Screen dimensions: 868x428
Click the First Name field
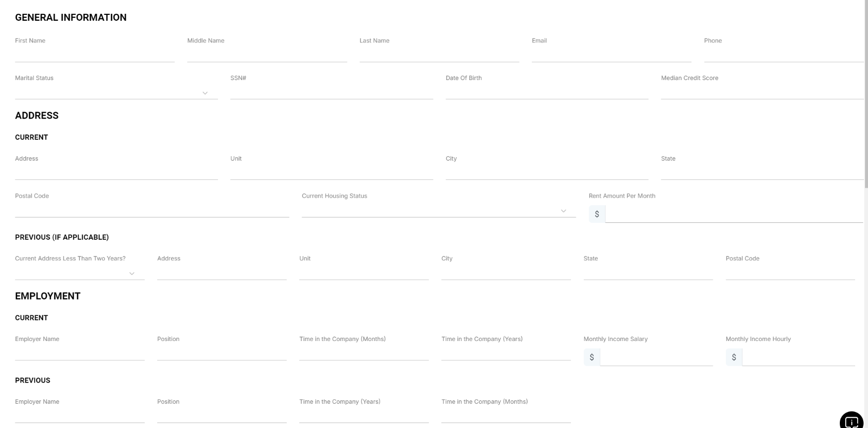pyautogui.click(x=95, y=55)
